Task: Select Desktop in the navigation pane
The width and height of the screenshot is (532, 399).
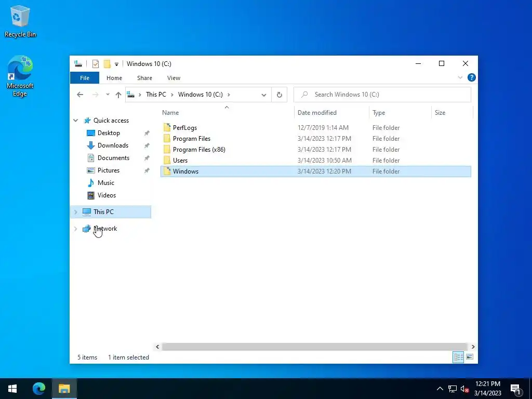Action: [x=109, y=133]
